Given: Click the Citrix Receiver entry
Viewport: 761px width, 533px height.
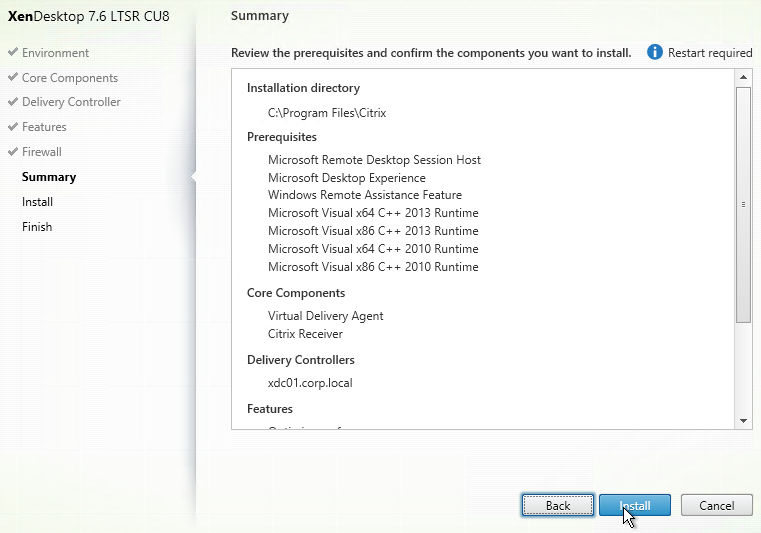Looking at the screenshot, I should pos(305,334).
